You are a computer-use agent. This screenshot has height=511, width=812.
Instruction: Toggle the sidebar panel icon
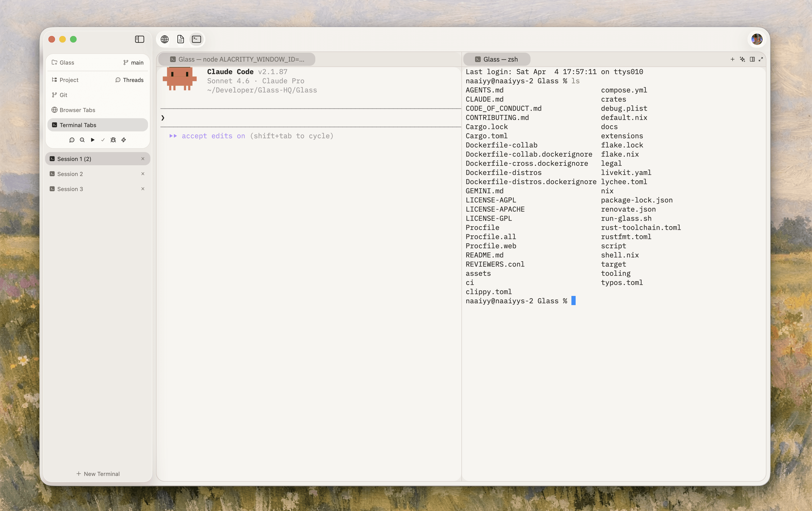(139, 39)
